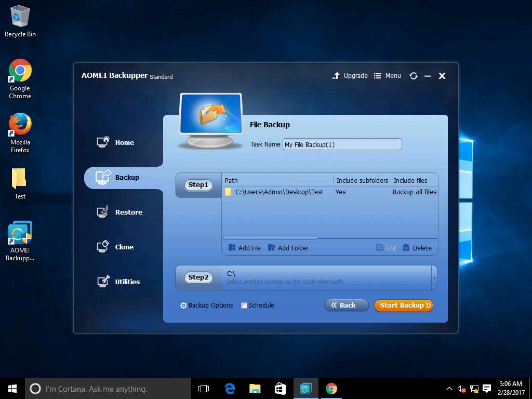Screen dimensions: 532x399
Task: Open the Utilities section
Action: click(x=118, y=281)
